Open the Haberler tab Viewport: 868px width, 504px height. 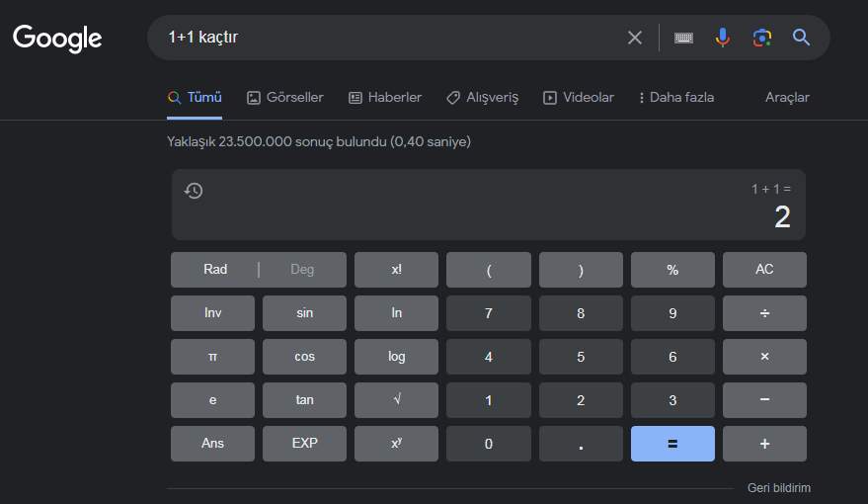point(384,98)
